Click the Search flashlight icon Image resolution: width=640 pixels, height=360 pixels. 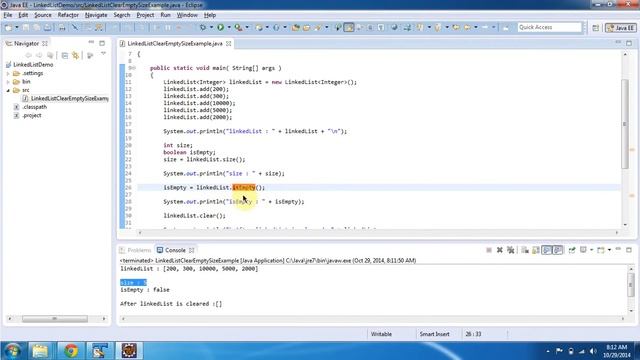pos(317,27)
